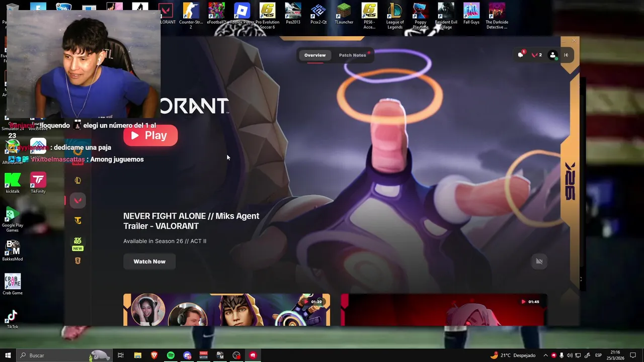The height and width of the screenshot is (362, 644).
Task: Open the VALORANT friends count icon
Action: 537,55
